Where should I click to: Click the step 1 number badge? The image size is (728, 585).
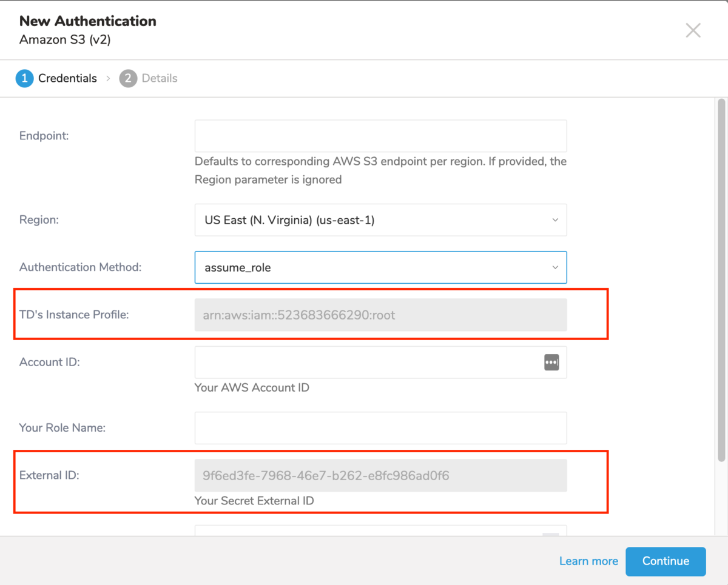tap(25, 78)
